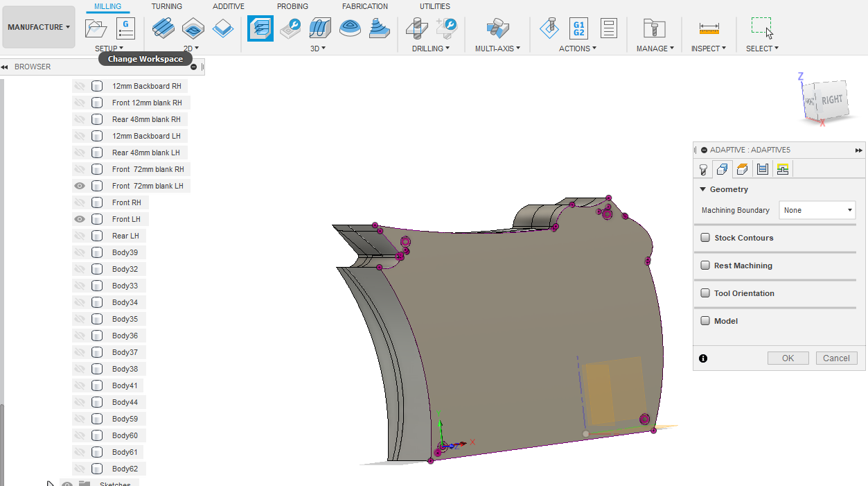This screenshot has width=868, height=486.
Task: Click the highlighted 3D Adaptive Clearing icon
Action: 260,28
